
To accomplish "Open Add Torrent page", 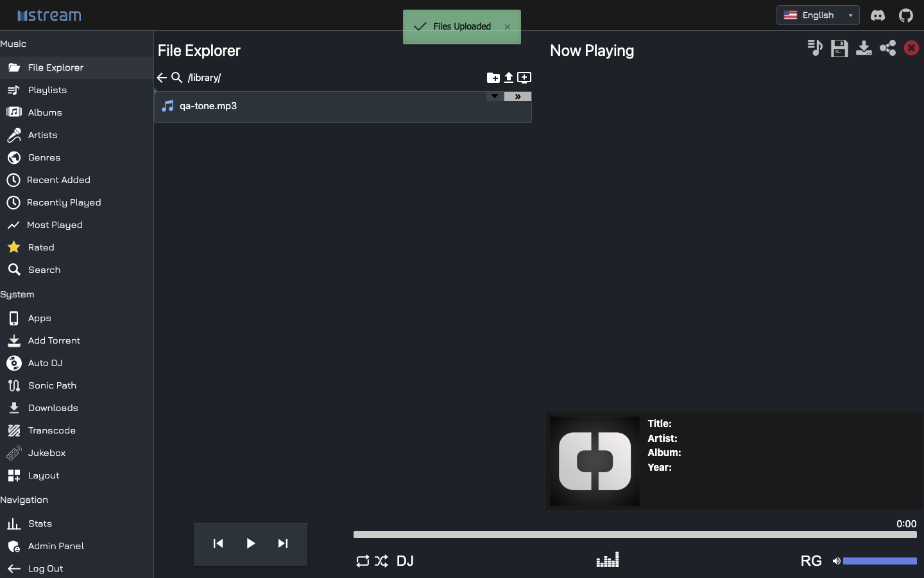I will pyautogui.click(x=76, y=340).
